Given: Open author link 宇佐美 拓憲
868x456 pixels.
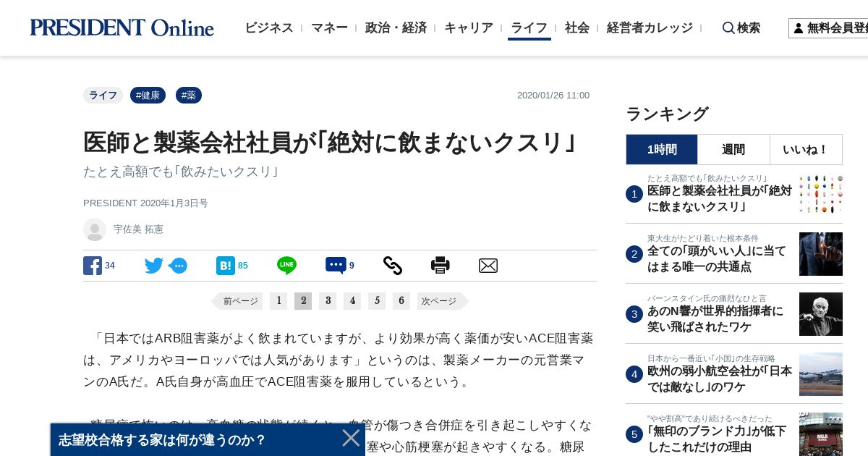Looking at the screenshot, I should click(x=138, y=229).
